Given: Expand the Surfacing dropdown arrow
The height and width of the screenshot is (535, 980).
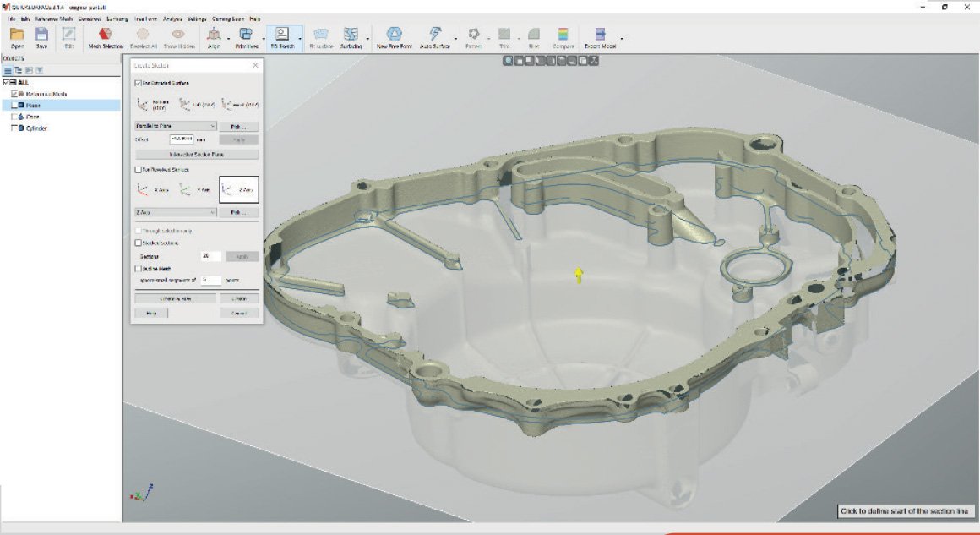Looking at the screenshot, I should pyautogui.click(x=367, y=40).
